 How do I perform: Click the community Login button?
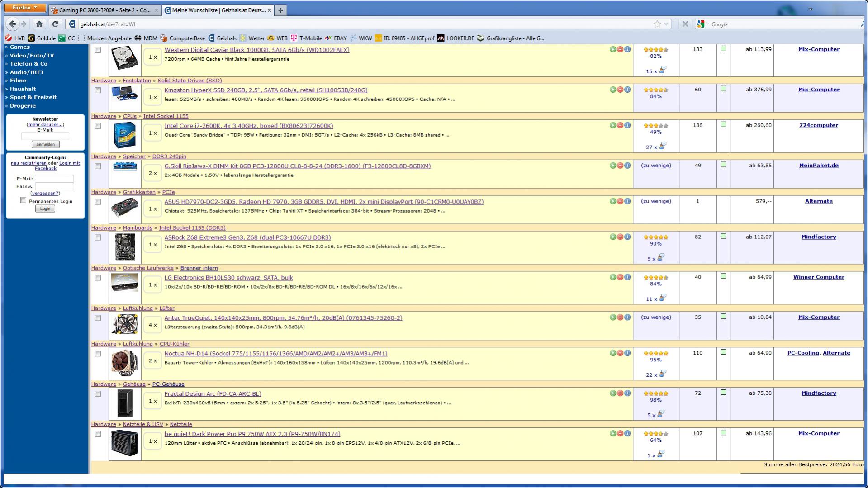pyautogui.click(x=45, y=209)
